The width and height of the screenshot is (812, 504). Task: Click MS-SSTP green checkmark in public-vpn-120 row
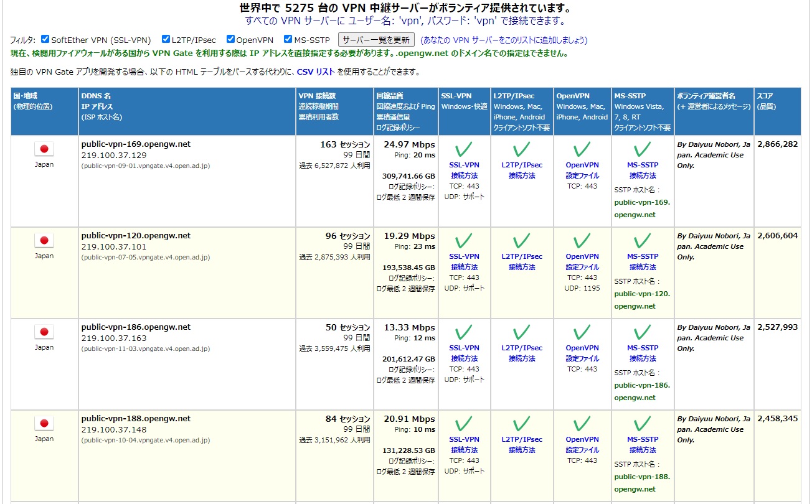pos(642,241)
